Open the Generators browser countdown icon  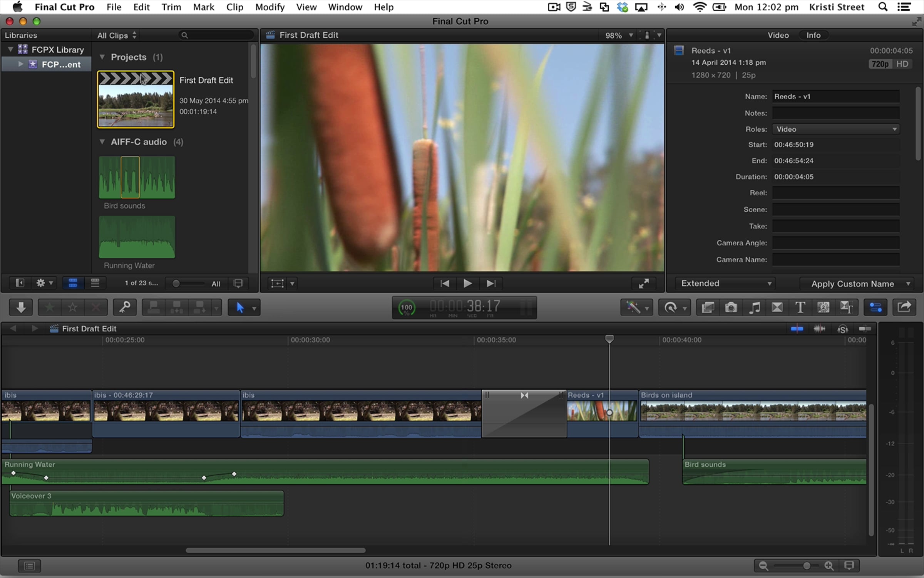pos(823,307)
